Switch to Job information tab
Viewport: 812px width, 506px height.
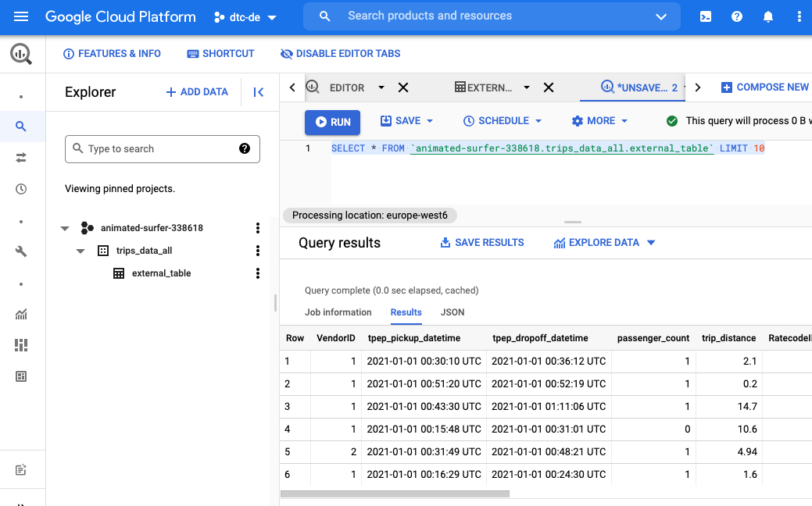pyautogui.click(x=338, y=312)
